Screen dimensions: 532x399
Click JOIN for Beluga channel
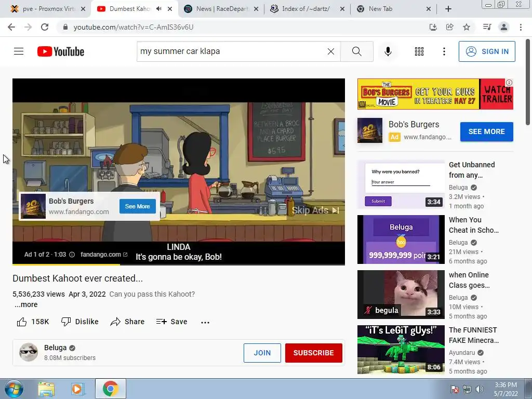(x=262, y=353)
